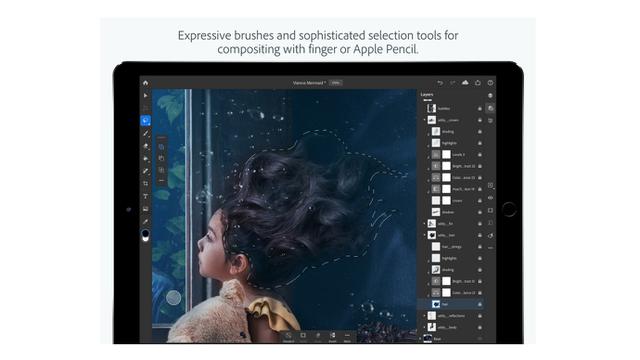640x360 pixels.
Task: Toggle visibility of crown layer
Action: click(x=480, y=201)
